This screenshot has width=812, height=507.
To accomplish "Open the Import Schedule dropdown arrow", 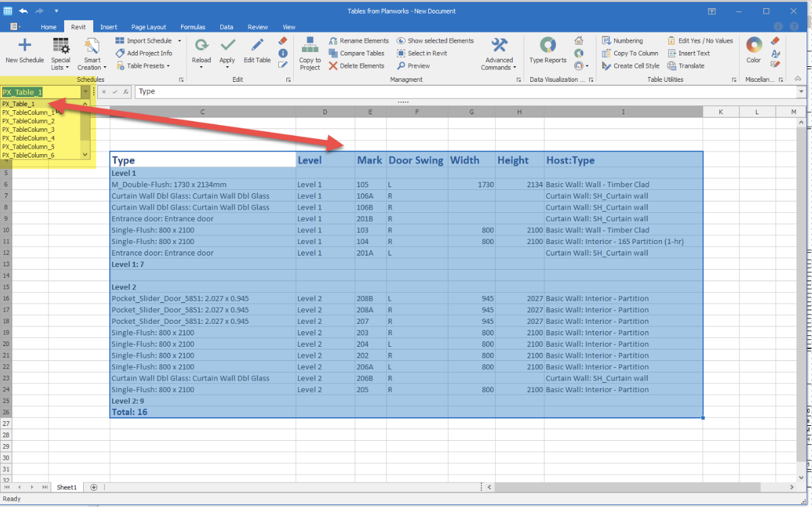I will click(179, 41).
